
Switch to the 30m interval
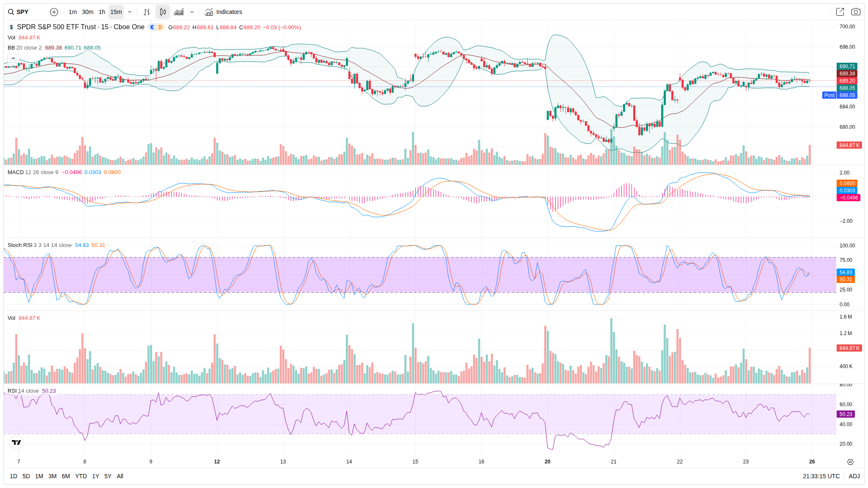click(88, 12)
